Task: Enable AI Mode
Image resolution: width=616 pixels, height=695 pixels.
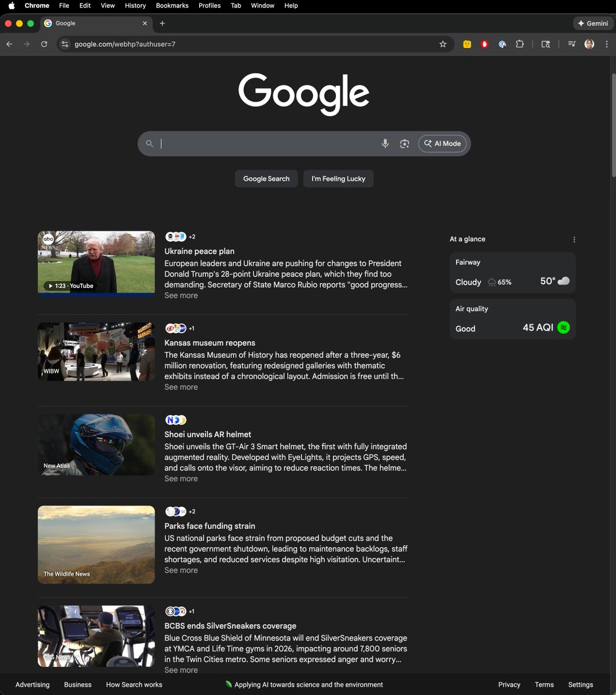Action: point(442,144)
